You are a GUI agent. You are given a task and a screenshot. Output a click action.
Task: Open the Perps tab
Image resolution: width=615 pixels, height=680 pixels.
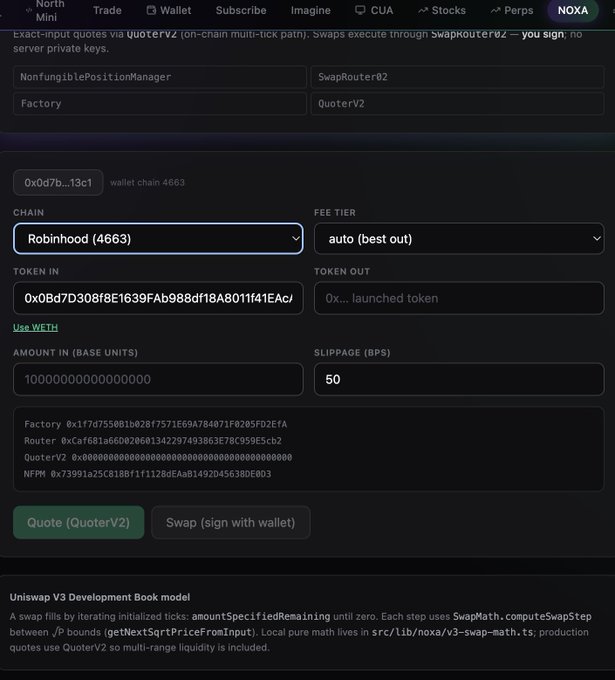click(512, 10)
